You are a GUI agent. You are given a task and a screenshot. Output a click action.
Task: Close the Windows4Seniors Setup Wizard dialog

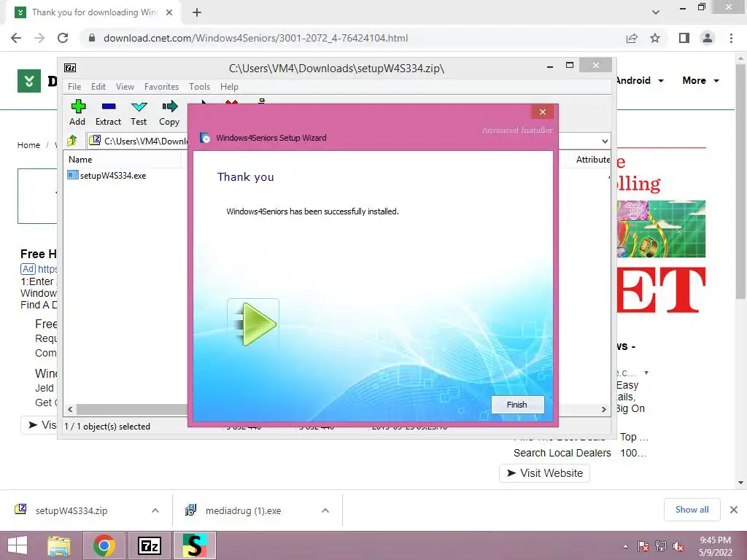click(543, 112)
